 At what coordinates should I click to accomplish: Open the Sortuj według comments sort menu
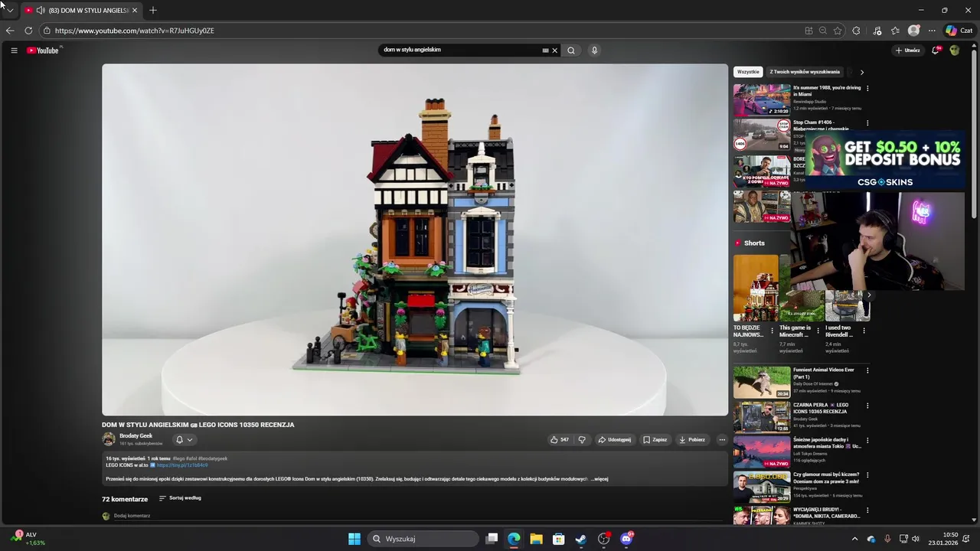(x=180, y=498)
